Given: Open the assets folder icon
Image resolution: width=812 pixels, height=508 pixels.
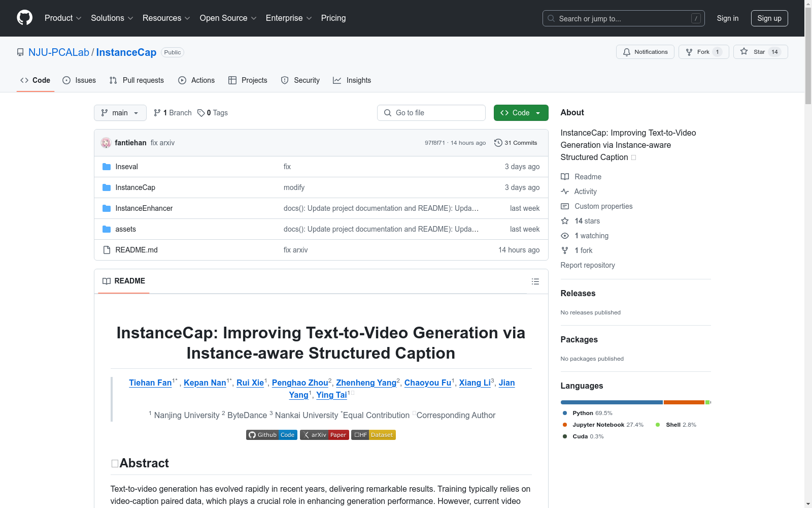Looking at the screenshot, I should click(x=107, y=229).
